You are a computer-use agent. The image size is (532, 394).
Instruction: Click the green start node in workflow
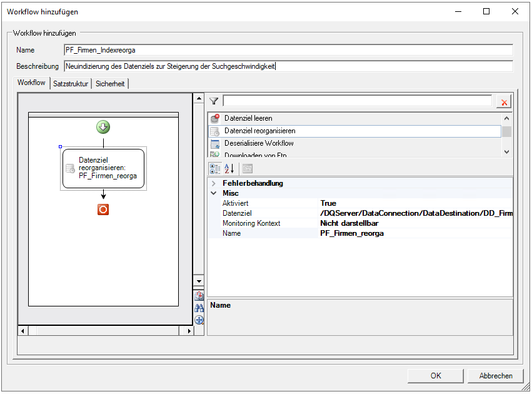(103, 127)
